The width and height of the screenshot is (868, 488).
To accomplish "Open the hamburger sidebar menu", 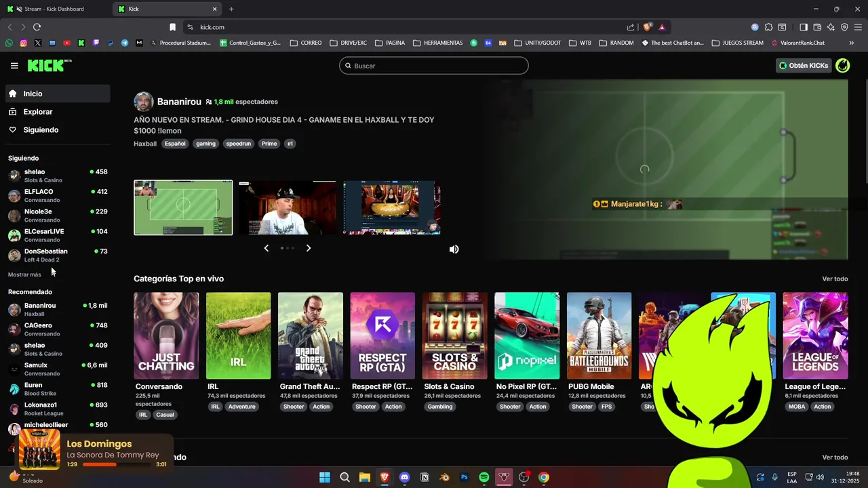I will (x=14, y=66).
